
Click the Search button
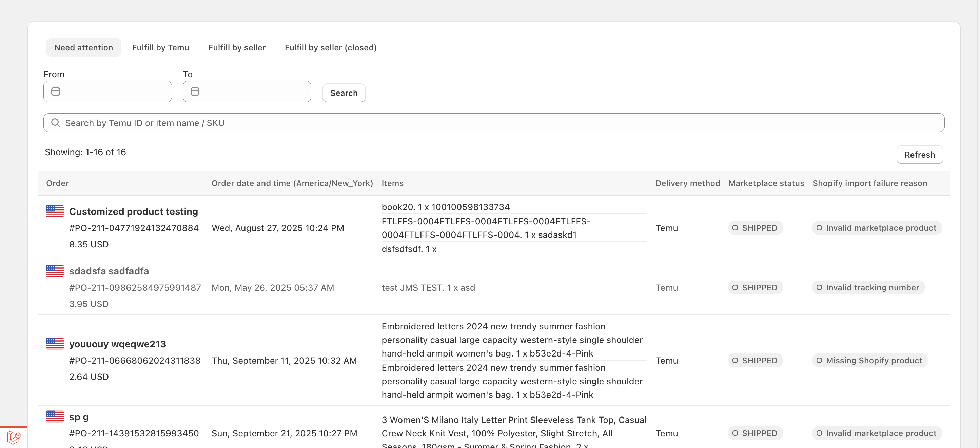(x=343, y=93)
